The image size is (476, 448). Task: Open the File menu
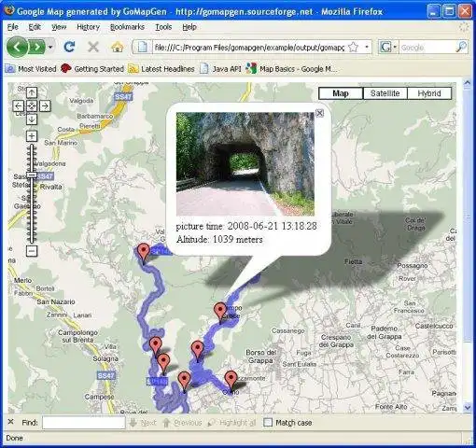coord(13,27)
